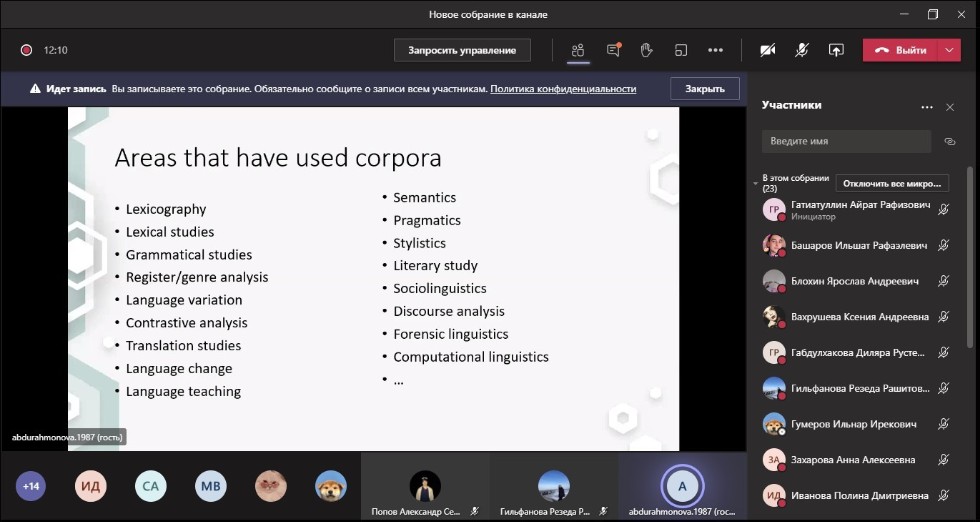Copy join link icon beside name field

pyautogui.click(x=949, y=141)
